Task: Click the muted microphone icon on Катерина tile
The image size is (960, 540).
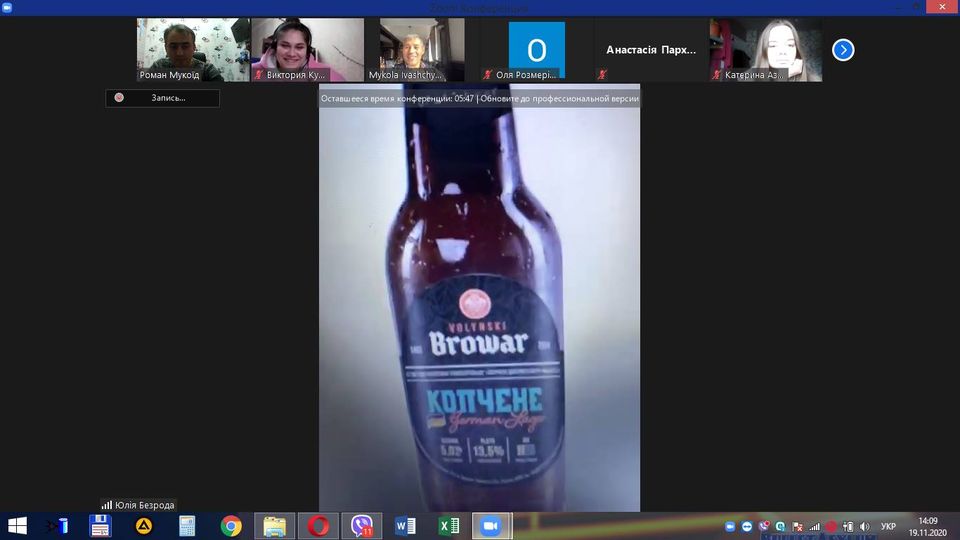Action: (716, 75)
